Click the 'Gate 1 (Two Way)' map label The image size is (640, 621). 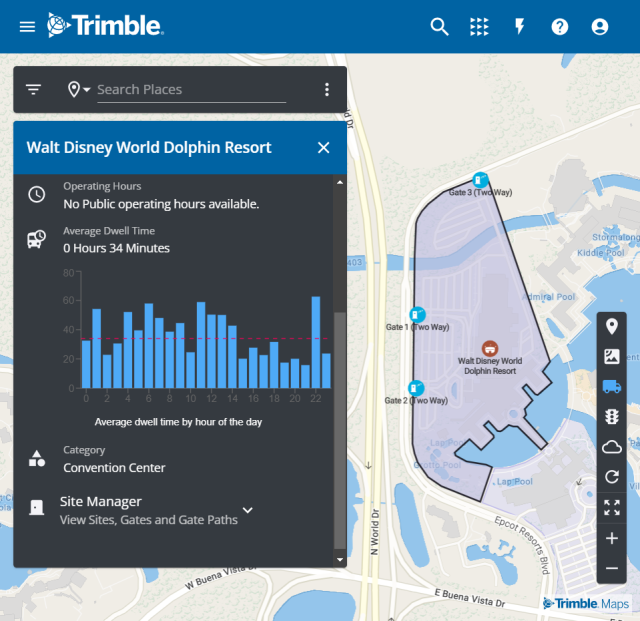tap(418, 327)
